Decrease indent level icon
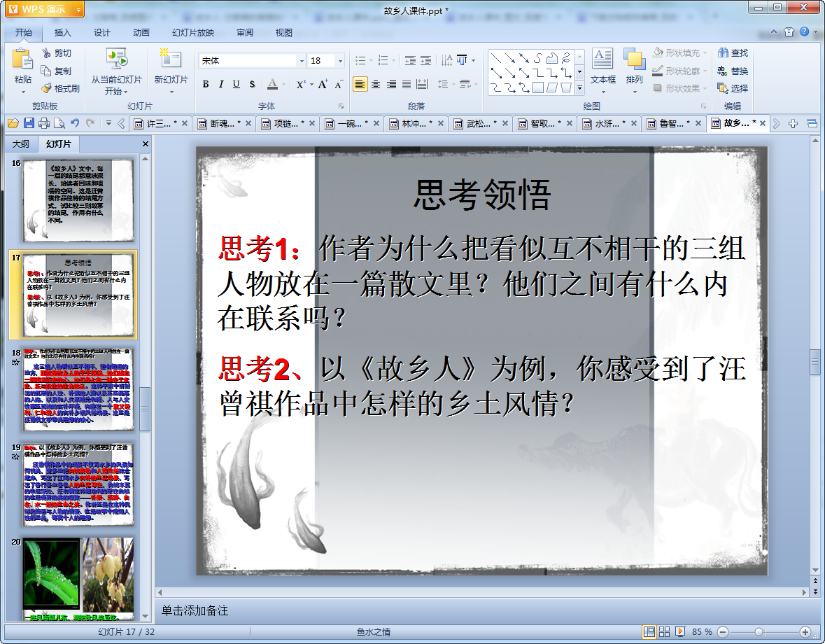The width and height of the screenshot is (825, 644). click(410, 60)
